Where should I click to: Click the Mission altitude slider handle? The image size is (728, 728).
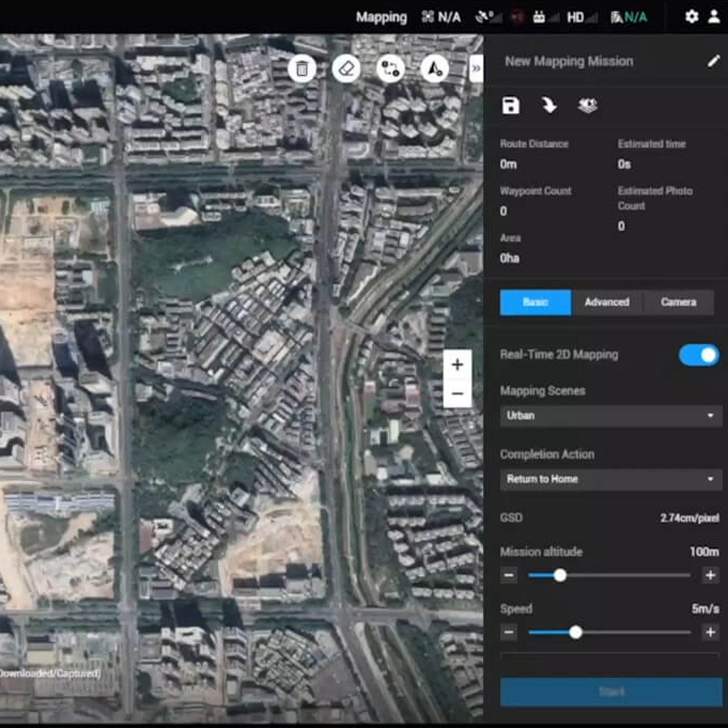pos(560,575)
